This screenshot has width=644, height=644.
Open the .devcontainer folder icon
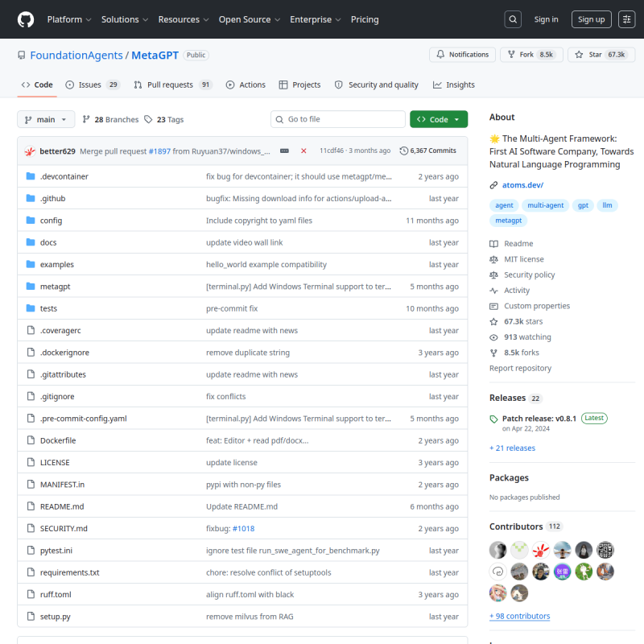click(31, 176)
